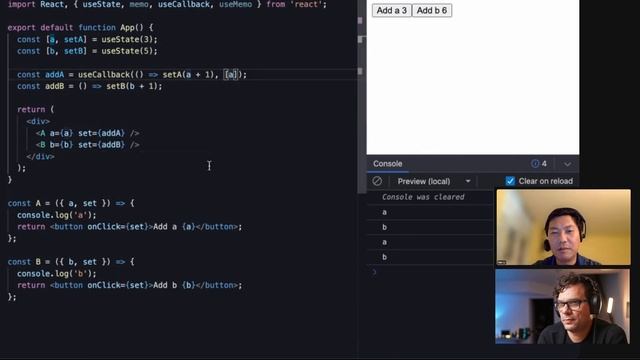Viewport: 640px width, 360px height.
Task: Click the 'Add b 6' button in preview
Action: click(432, 11)
